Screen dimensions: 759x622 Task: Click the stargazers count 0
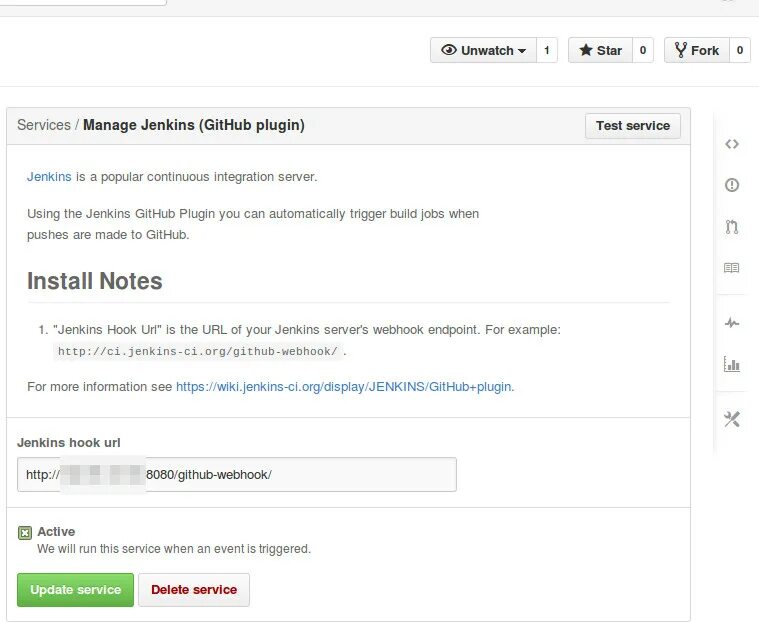click(x=643, y=50)
